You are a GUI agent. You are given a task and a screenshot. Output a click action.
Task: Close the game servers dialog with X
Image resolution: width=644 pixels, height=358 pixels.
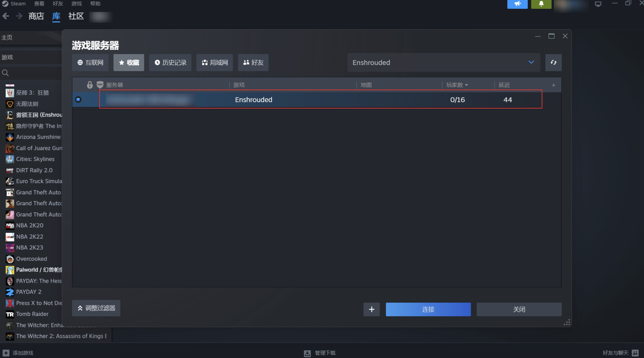tap(565, 36)
